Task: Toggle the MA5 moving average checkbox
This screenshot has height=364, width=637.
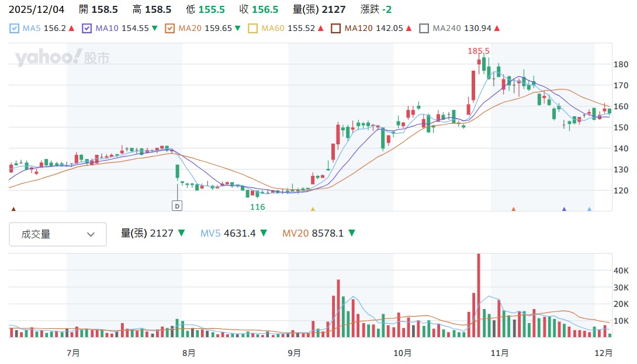Action: [x=15, y=28]
